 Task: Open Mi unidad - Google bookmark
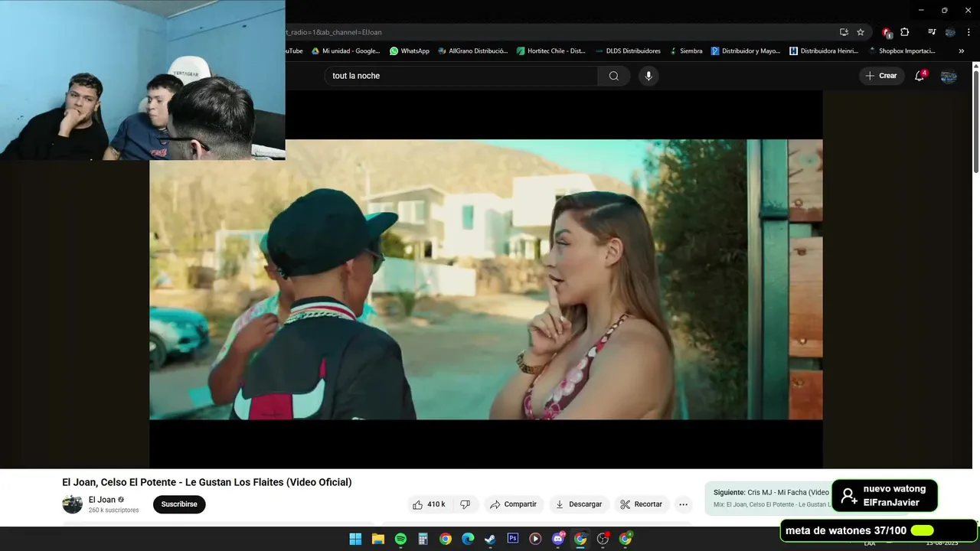345,51
